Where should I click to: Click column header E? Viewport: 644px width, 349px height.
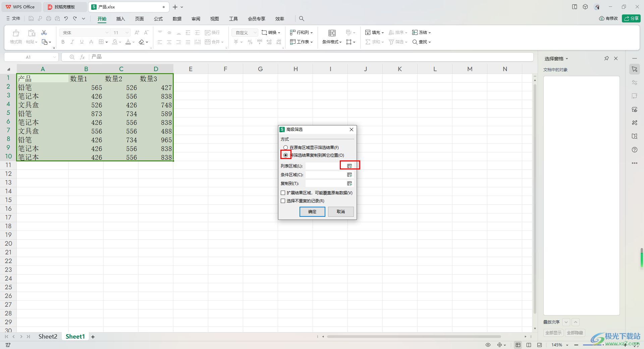[x=191, y=69]
